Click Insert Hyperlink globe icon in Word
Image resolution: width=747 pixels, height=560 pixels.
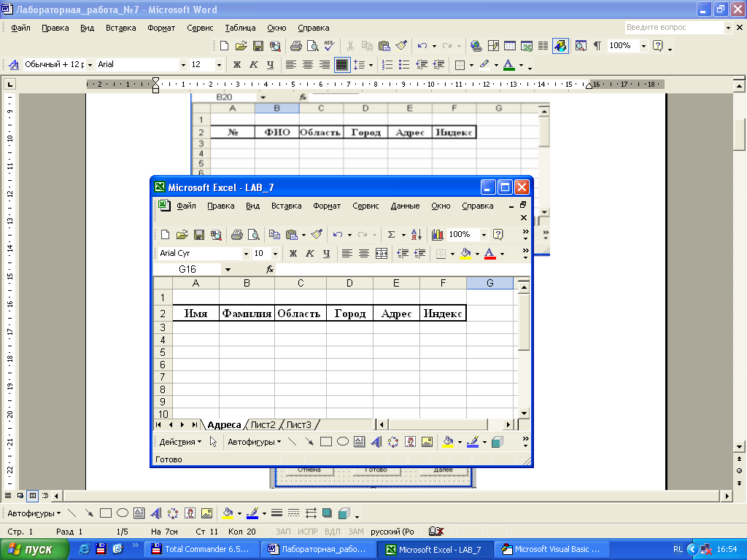pyautogui.click(x=476, y=46)
